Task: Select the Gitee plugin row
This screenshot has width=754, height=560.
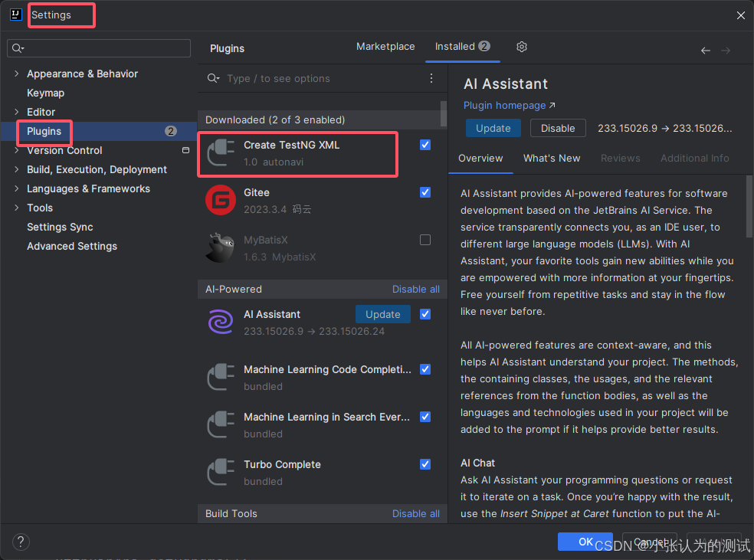Action: 322,200
